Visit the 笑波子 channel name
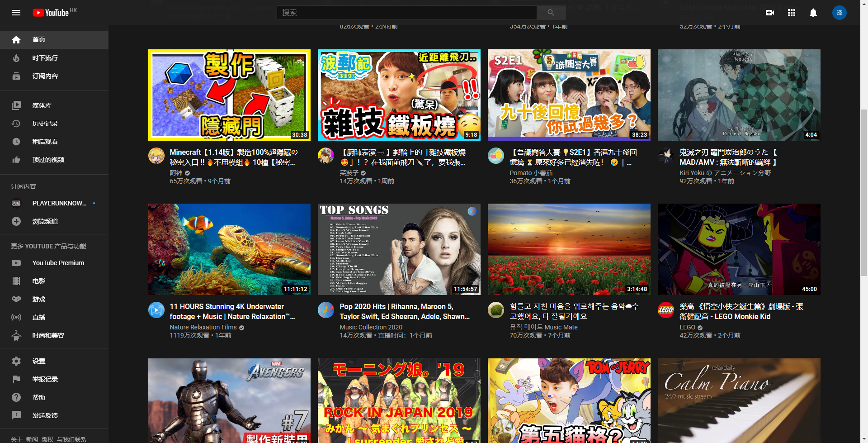The height and width of the screenshot is (443, 868). (x=349, y=173)
